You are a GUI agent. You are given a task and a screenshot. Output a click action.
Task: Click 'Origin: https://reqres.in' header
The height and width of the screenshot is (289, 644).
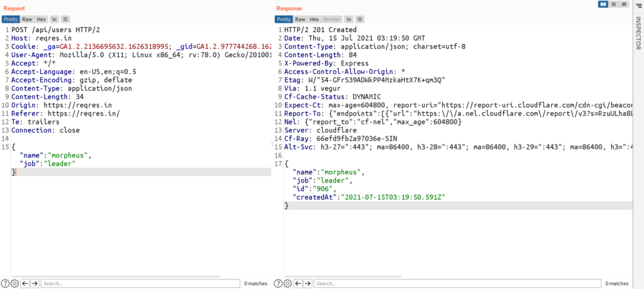[61, 105]
